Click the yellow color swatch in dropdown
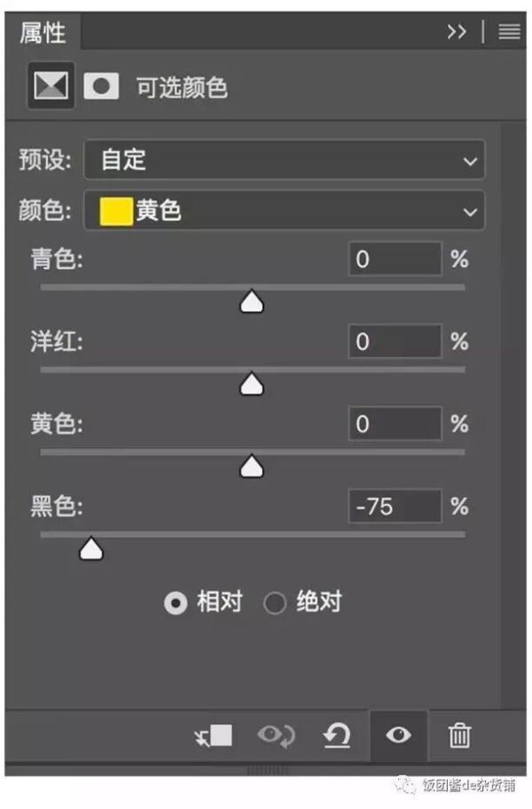Screen dimensions: 532x809 pos(116,211)
